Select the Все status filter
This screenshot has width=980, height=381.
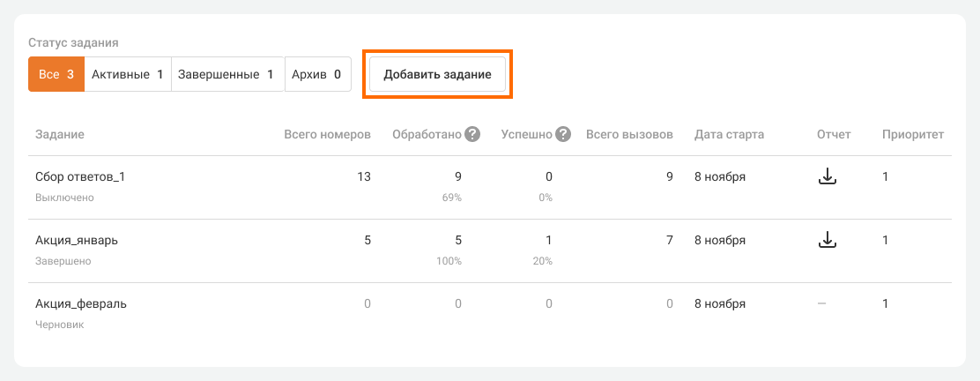click(56, 75)
